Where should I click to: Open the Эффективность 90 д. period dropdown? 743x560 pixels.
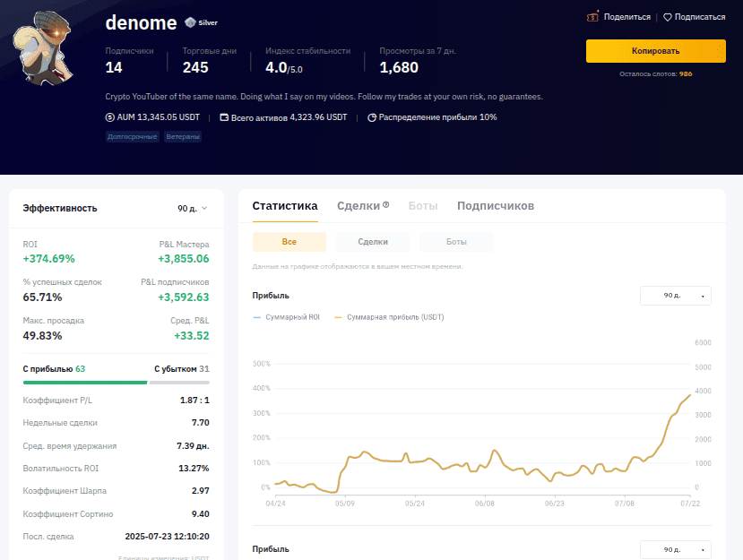click(x=193, y=209)
